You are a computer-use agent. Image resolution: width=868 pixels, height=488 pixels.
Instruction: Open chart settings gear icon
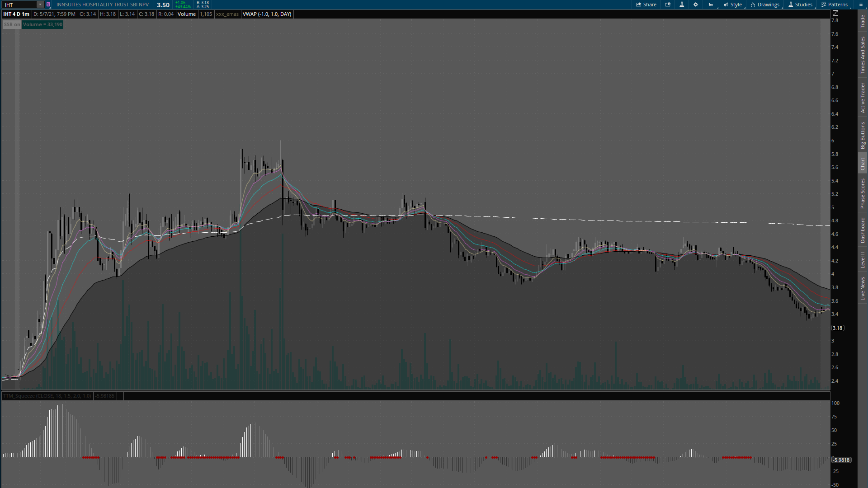pyautogui.click(x=696, y=5)
